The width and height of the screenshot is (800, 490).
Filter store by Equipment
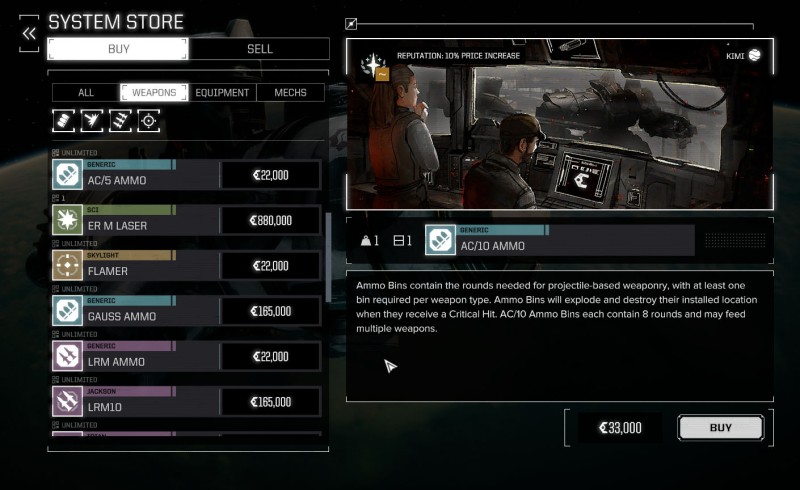(x=222, y=92)
